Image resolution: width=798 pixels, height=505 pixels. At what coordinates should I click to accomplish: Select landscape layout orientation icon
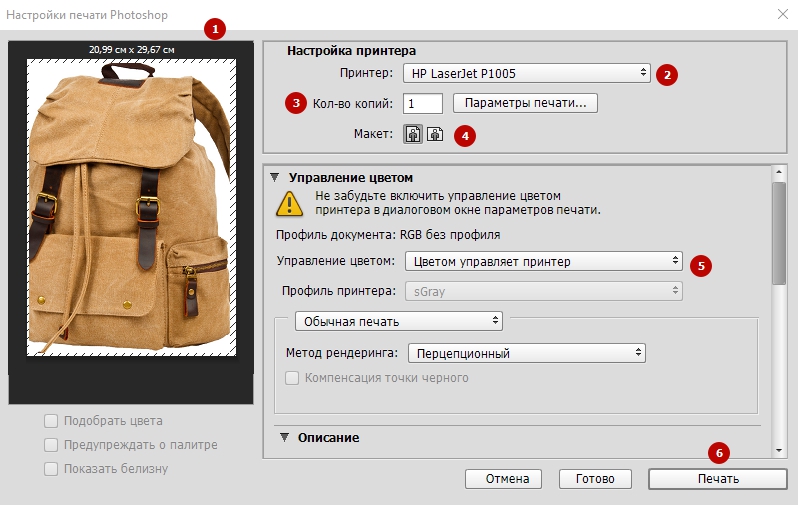tap(435, 135)
